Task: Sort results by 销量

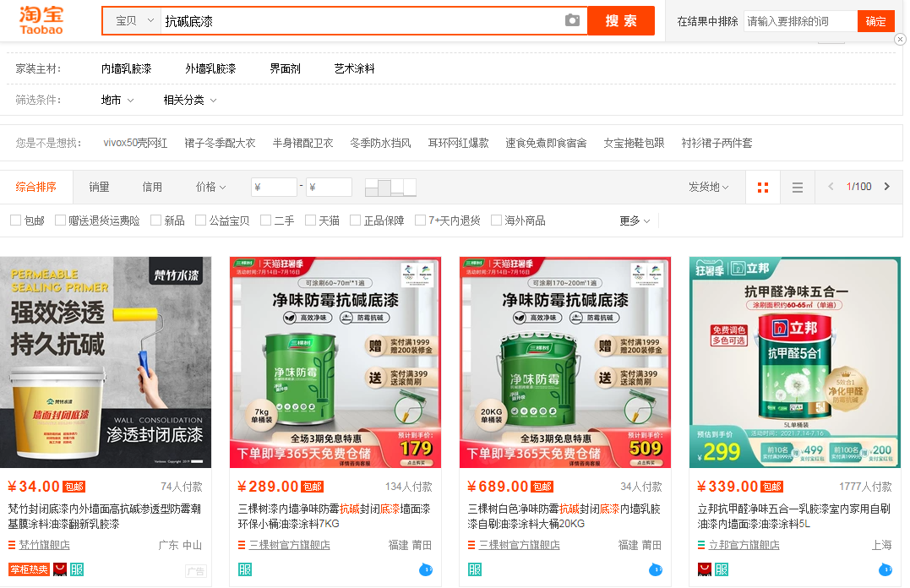Action: pyautogui.click(x=99, y=187)
